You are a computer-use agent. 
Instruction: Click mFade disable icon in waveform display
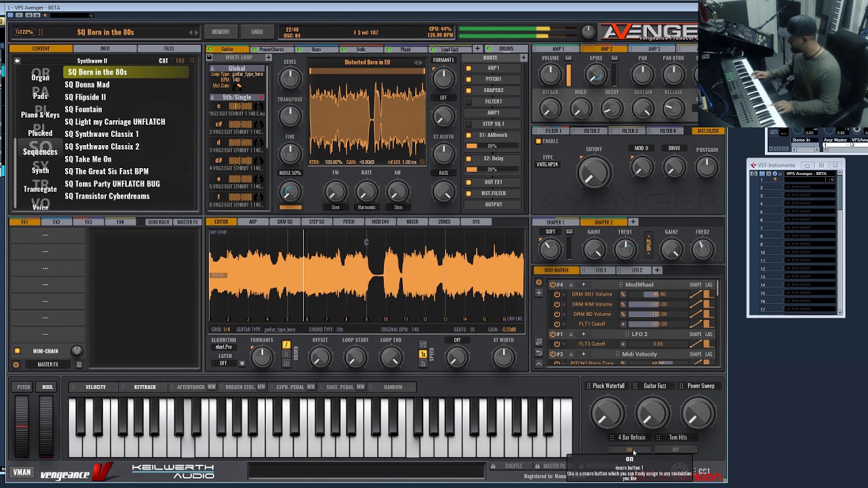[x=422, y=162]
